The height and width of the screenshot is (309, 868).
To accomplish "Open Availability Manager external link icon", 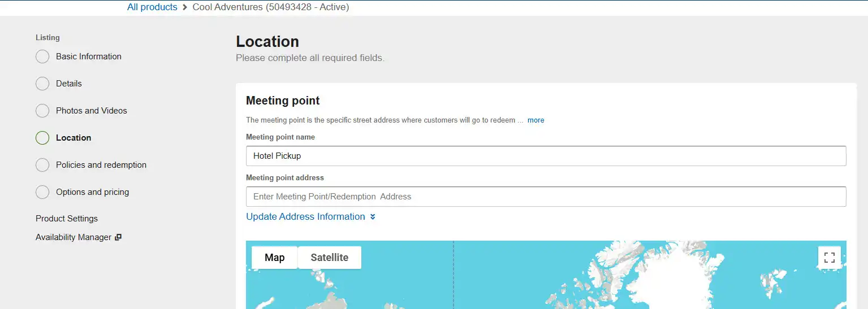I will point(118,237).
